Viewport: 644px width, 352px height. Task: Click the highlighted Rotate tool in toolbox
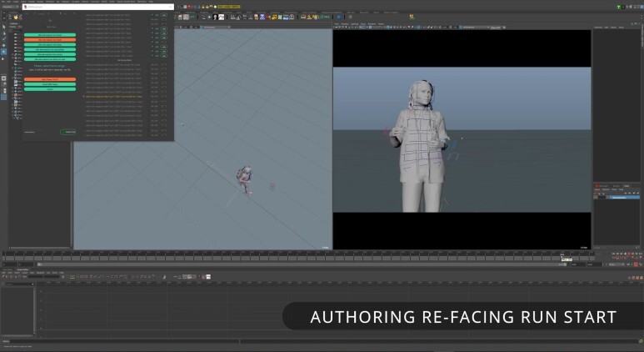pyautogui.click(x=3, y=52)
